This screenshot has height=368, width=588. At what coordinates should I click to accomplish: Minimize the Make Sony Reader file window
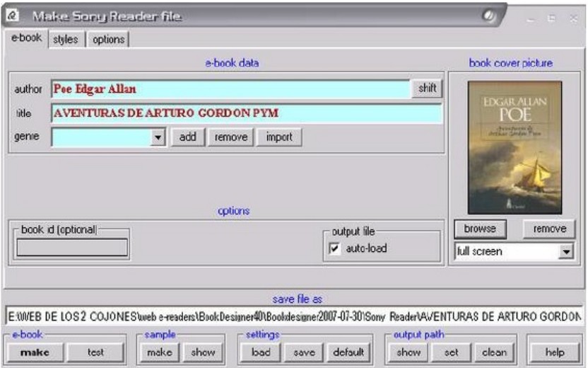[530, 18]
